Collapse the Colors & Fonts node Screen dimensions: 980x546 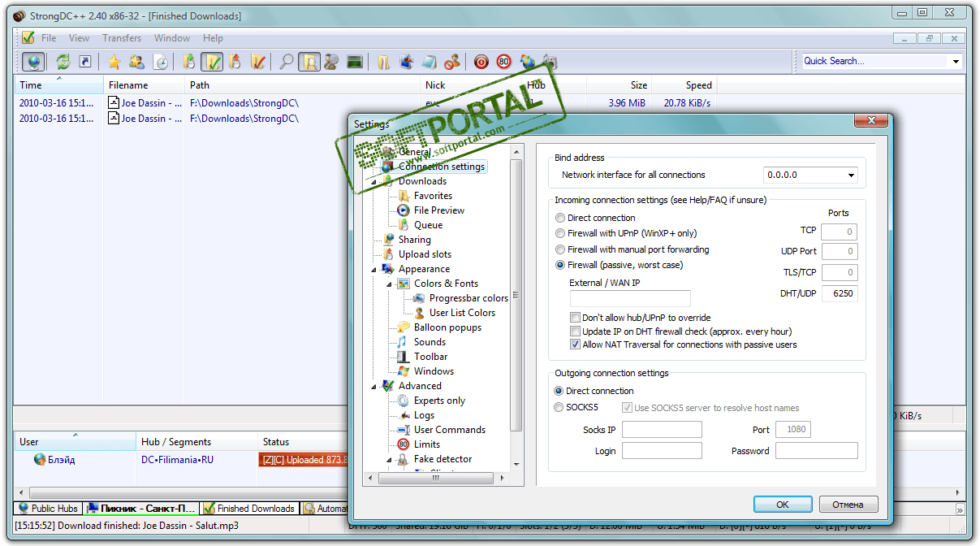(x=390, y=284)
